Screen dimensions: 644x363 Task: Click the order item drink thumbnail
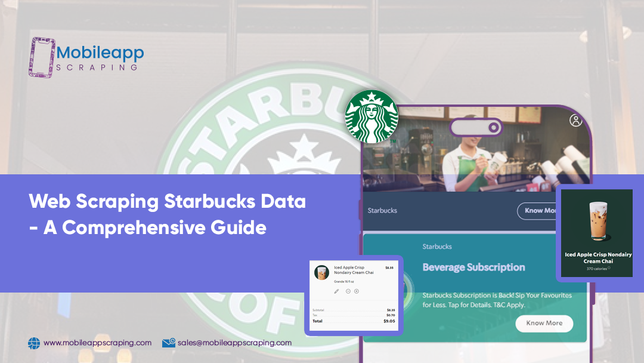322,272
